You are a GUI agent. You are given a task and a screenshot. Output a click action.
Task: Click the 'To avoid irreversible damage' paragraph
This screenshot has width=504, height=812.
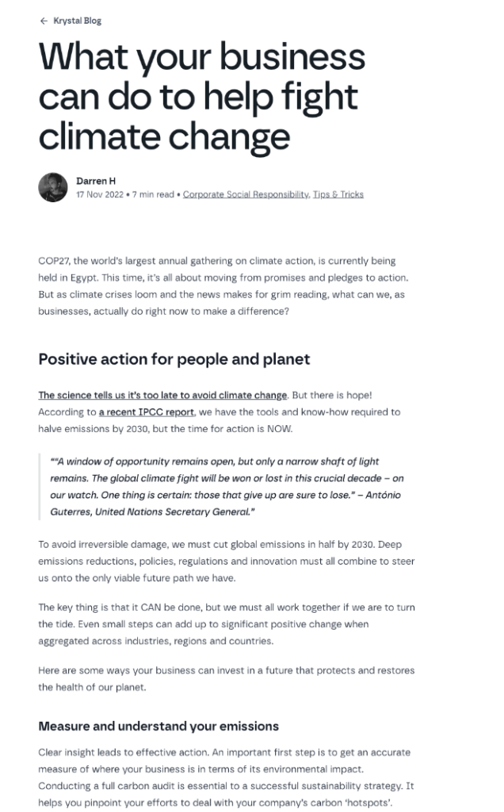pyautogui.click(x=226, y=561)
